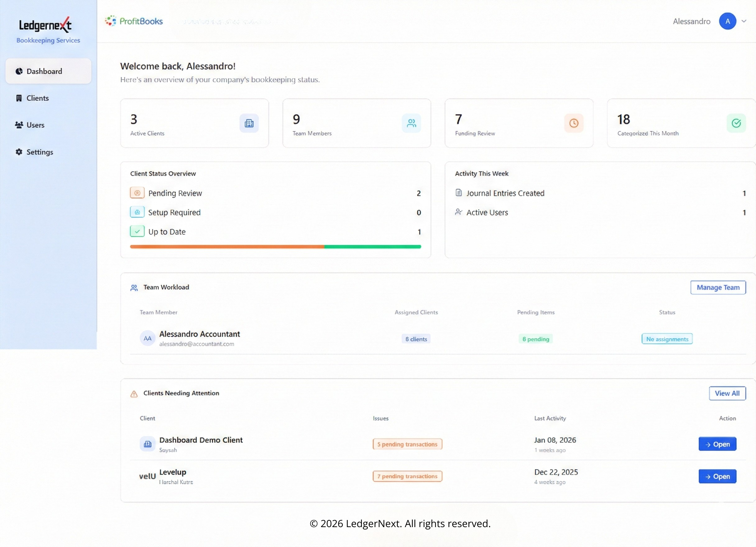Open the Alessandro avatar menu
The width and height of the screenshot is (756, 547).
(727, 21)
